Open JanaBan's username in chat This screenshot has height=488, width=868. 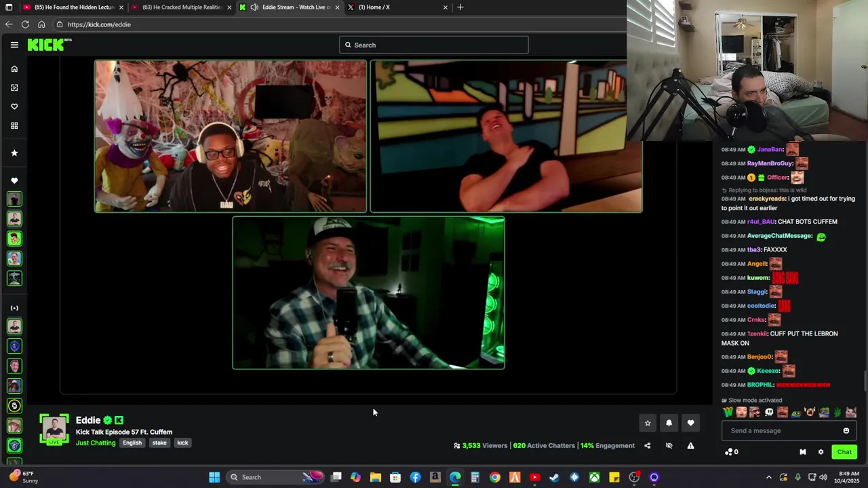pos(770,149)
